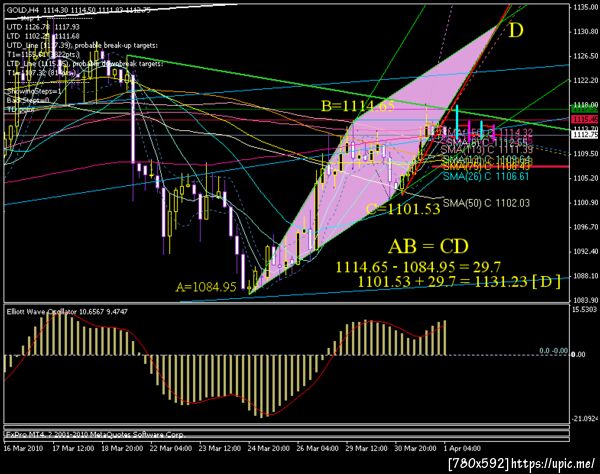Click the 24 Mar 20:00 time axis label
This screenshot has height=474, width=600.
pos(269,448)
